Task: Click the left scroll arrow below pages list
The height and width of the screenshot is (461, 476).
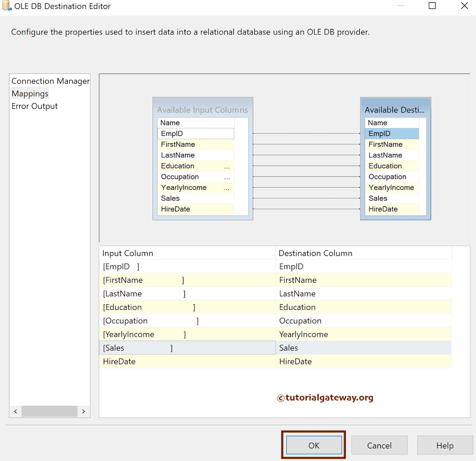Action: 15,411
